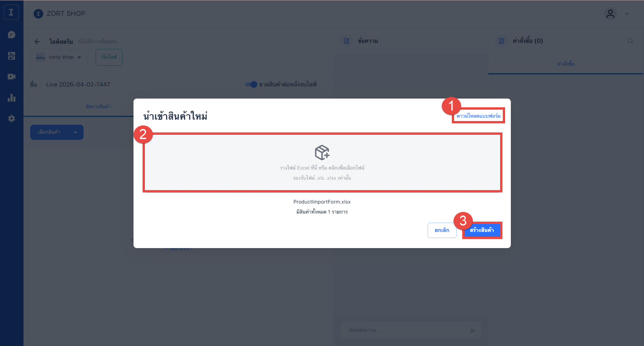Select the คำสั่งซื้อ tab
This screenshot has width=644, height=346.
tap(566, 64)
